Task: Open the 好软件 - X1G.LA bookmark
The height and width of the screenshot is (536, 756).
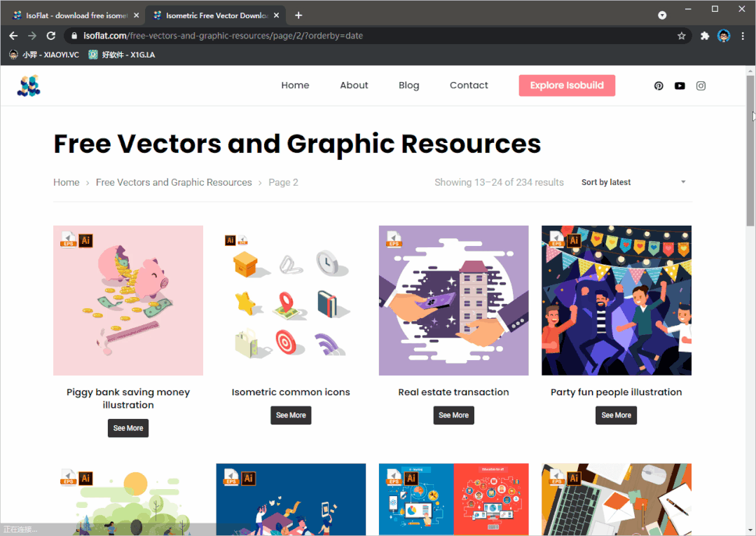Action: 121,55
